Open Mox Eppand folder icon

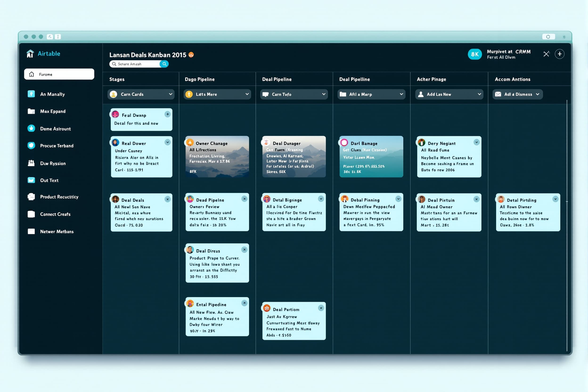(31, 111)
